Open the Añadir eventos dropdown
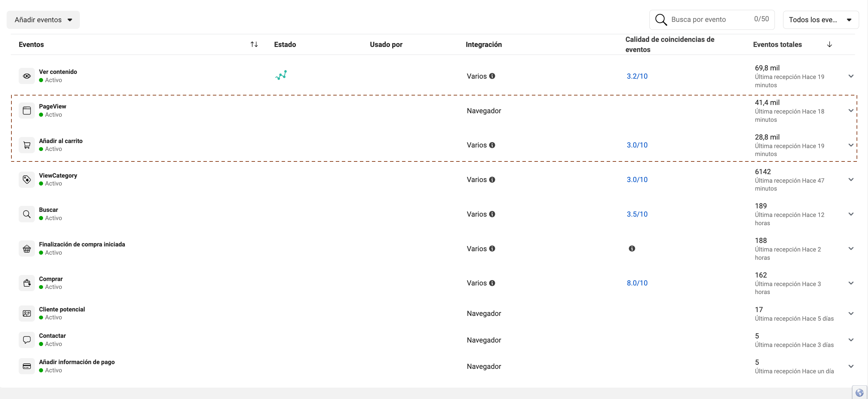Viewport: 868px width, 399px height. 43,20
